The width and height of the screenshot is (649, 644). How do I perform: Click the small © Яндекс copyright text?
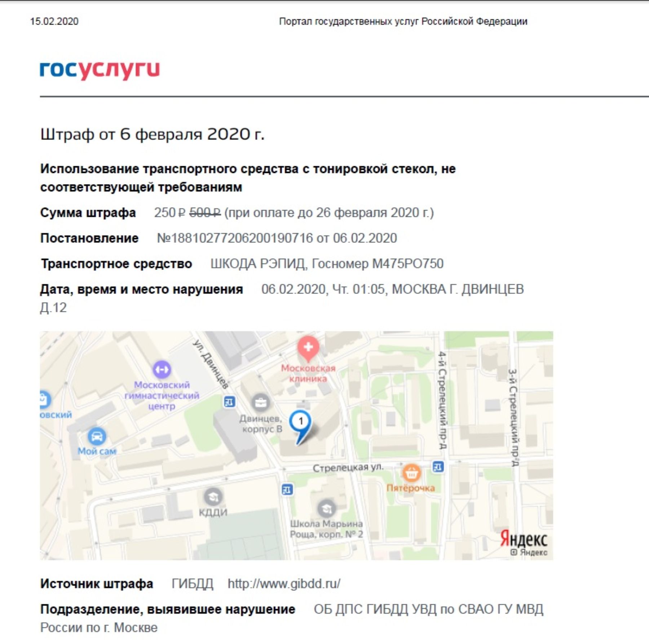[529, 552]
